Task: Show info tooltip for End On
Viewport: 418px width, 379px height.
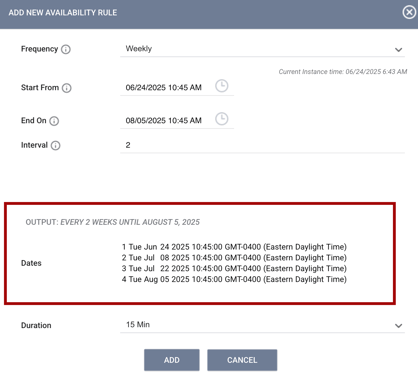Action: tap(54, 121)
